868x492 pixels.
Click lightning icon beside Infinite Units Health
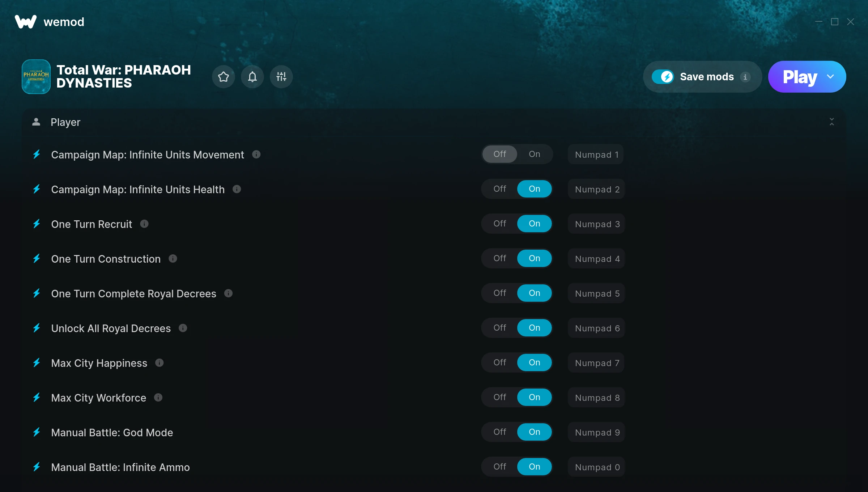pos(37,189)
